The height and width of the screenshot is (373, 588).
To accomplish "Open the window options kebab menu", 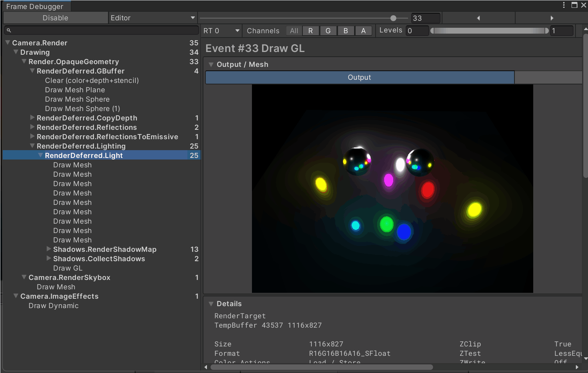I will click(564, 5).
